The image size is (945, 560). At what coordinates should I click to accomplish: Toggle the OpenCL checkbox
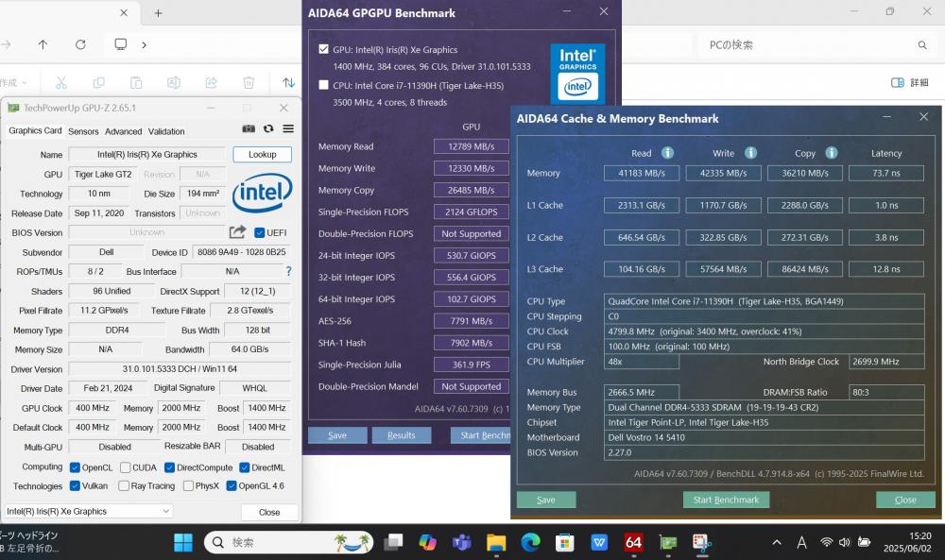(x=75, y=467)
